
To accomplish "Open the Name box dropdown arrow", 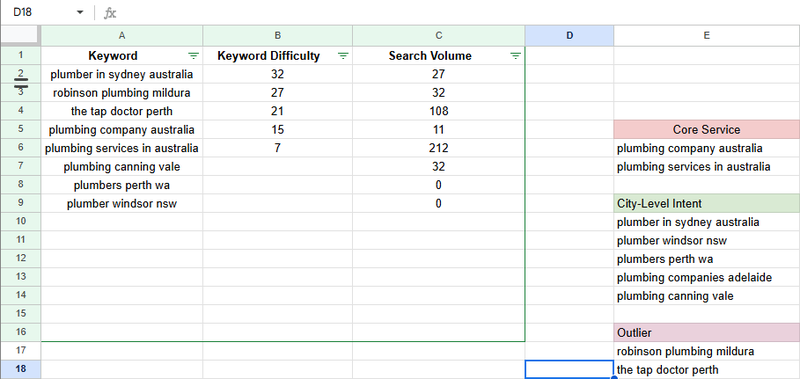I will pos(80,13).
